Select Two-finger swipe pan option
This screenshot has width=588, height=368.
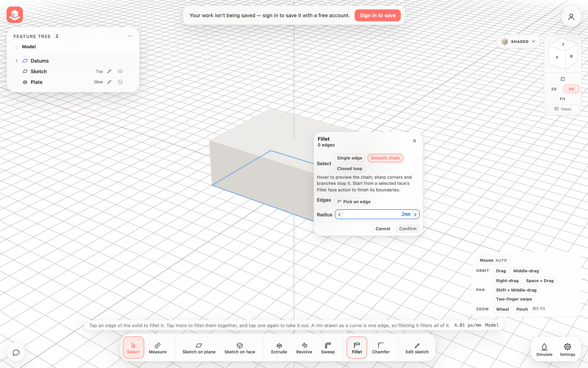[x=514, y=299]
